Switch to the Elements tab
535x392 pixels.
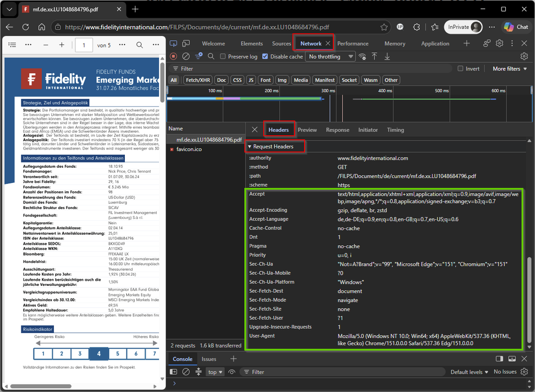(x=252, y=43)
